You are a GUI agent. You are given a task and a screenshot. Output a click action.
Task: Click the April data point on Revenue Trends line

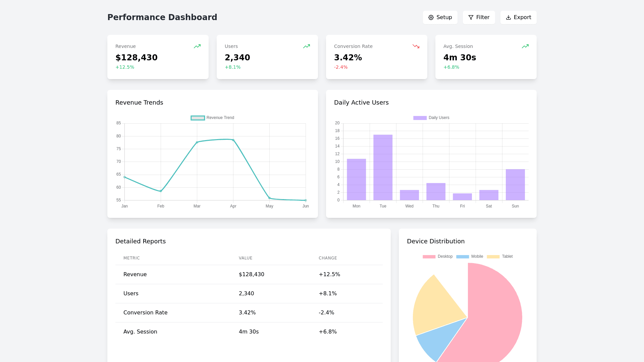coord(233,140)
